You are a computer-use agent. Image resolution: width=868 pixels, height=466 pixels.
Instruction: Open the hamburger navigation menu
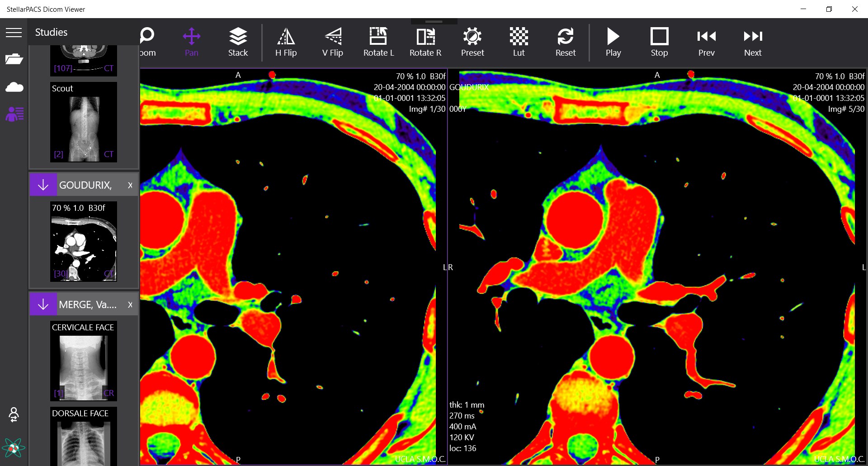tap(14, 32)
